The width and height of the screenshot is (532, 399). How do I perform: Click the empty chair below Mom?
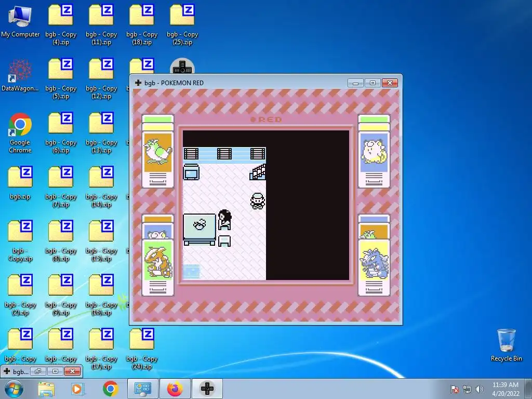click(x=224, y=241)
